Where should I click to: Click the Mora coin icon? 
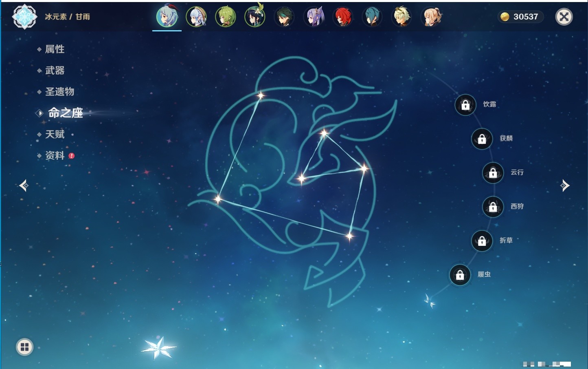(x=505, y=17)
